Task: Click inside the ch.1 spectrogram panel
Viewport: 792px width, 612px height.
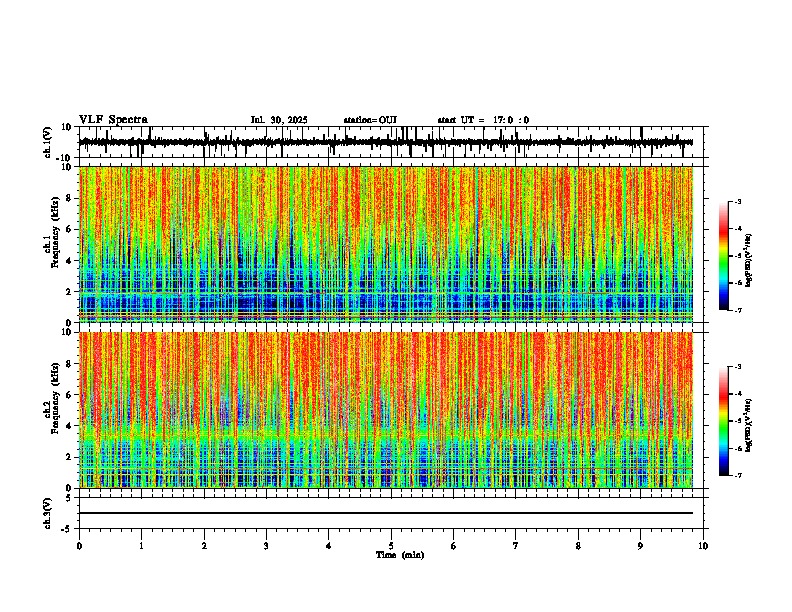Action: [x=386, y=244]
